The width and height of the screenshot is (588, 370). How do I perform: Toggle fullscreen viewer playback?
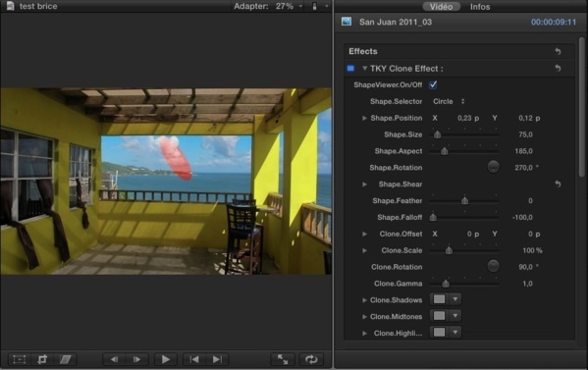(283, 359)
